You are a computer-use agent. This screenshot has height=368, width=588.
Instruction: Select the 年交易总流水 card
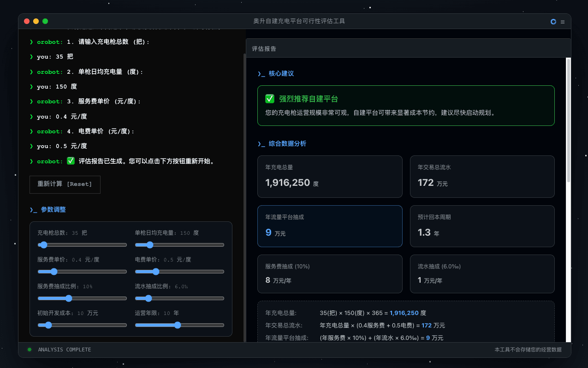coord(482,176)
